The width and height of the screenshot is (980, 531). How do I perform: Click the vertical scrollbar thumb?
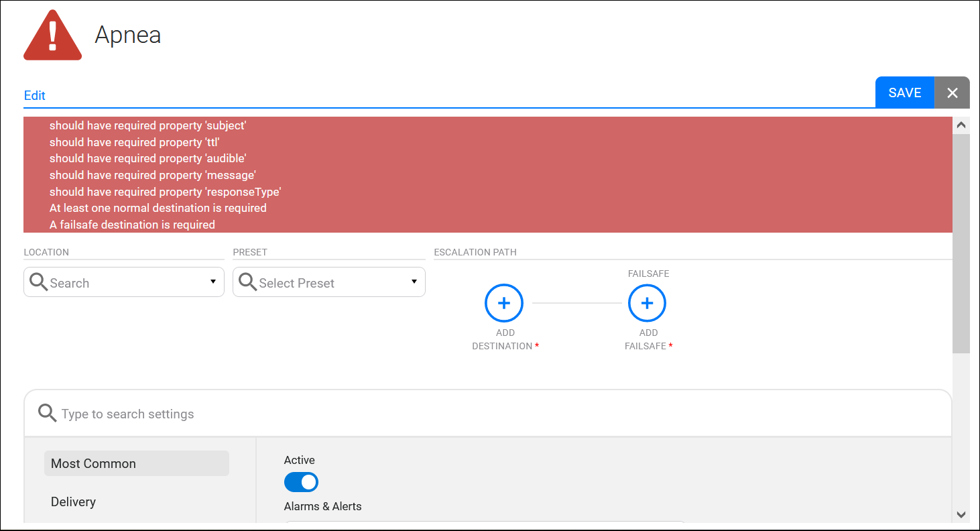pos(961,241)
